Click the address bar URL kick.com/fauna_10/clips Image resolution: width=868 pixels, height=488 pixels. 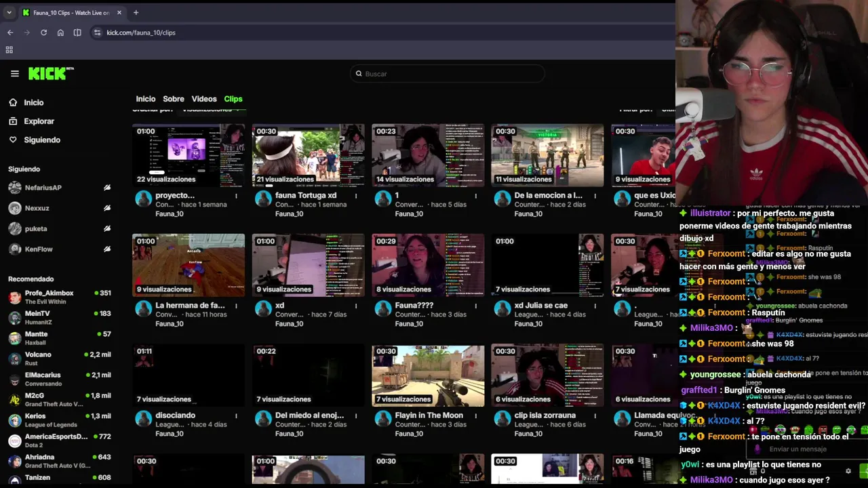pyautogui.click(x=141, y=33)
